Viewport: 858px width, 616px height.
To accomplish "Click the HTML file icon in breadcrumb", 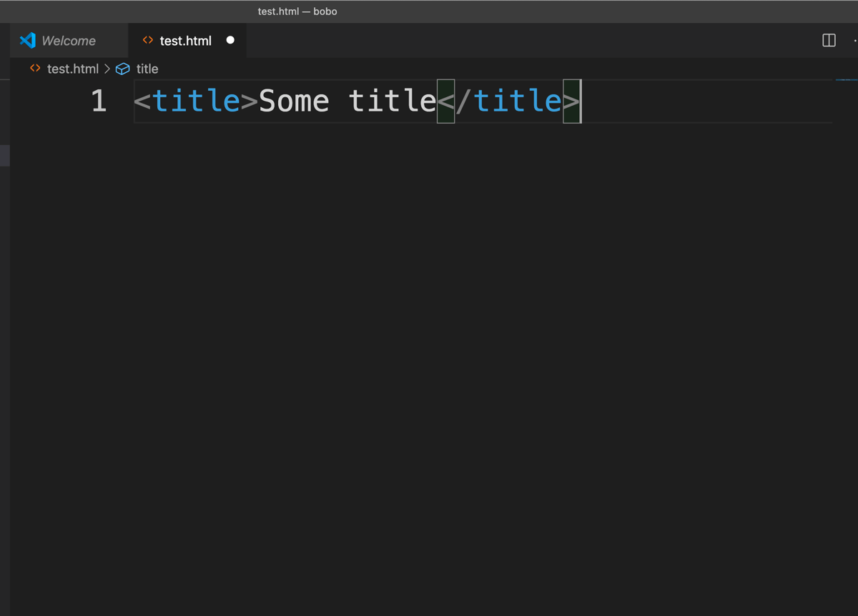I will click(35, 69).
